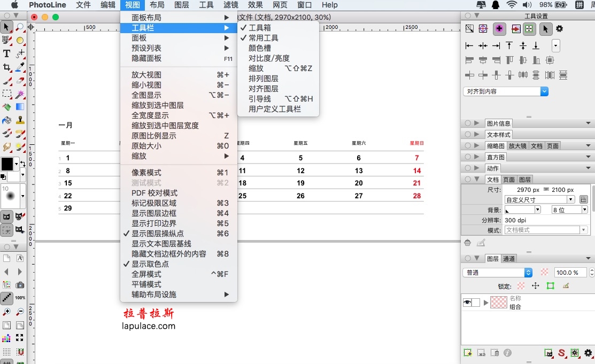Swap foreground and background colors
Screen dimensions: 595x364
pos(23,164)
